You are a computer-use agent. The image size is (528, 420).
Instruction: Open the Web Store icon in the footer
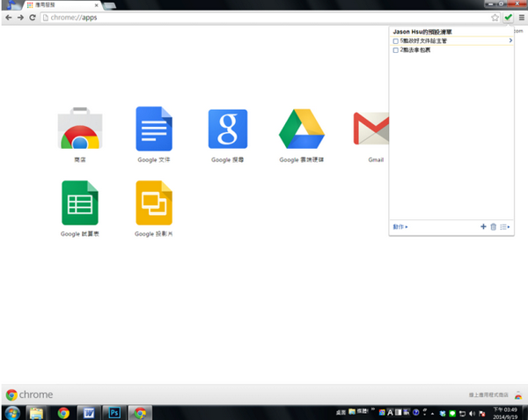coord(518,394)
